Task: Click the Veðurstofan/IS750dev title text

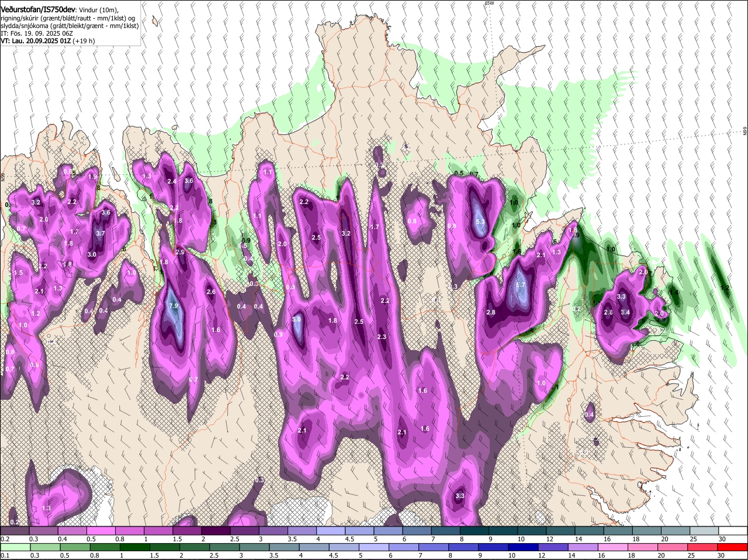Action: (38, 9)
